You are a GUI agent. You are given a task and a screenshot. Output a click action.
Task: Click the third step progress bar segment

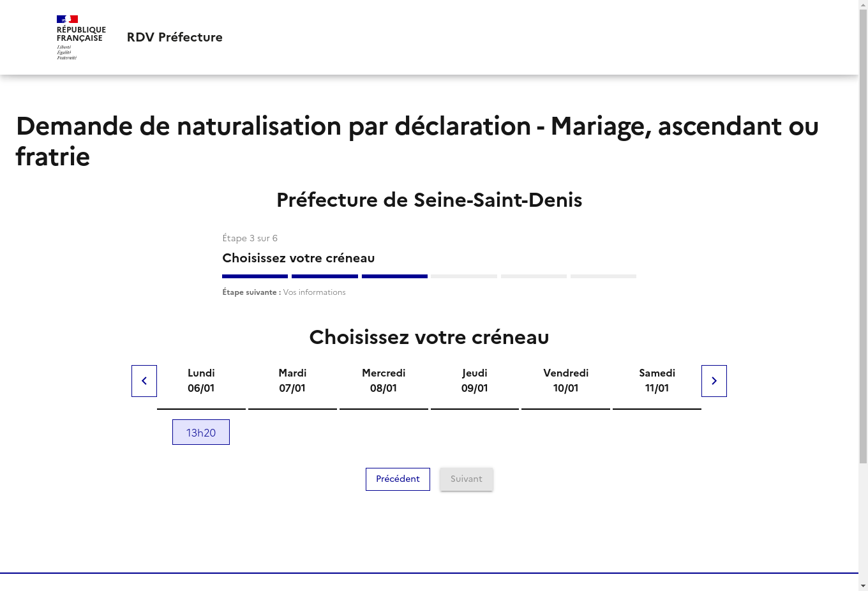click(x=394, y=276)
